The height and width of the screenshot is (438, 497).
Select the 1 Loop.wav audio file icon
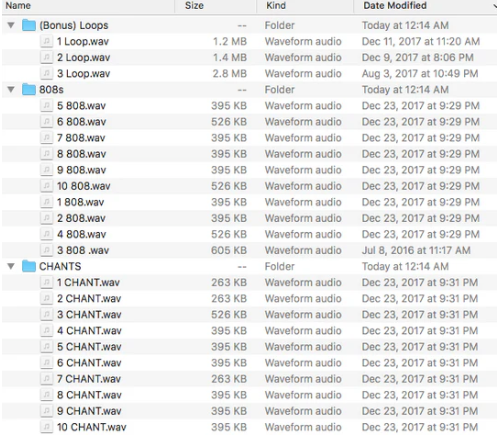[x=46, y=41]
